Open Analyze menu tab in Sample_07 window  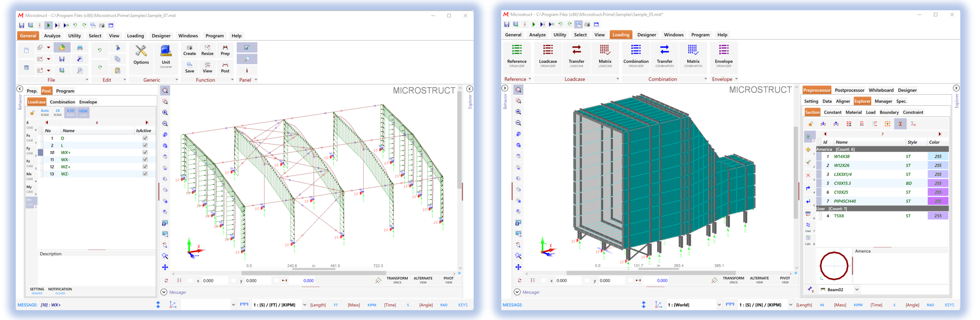52,35
